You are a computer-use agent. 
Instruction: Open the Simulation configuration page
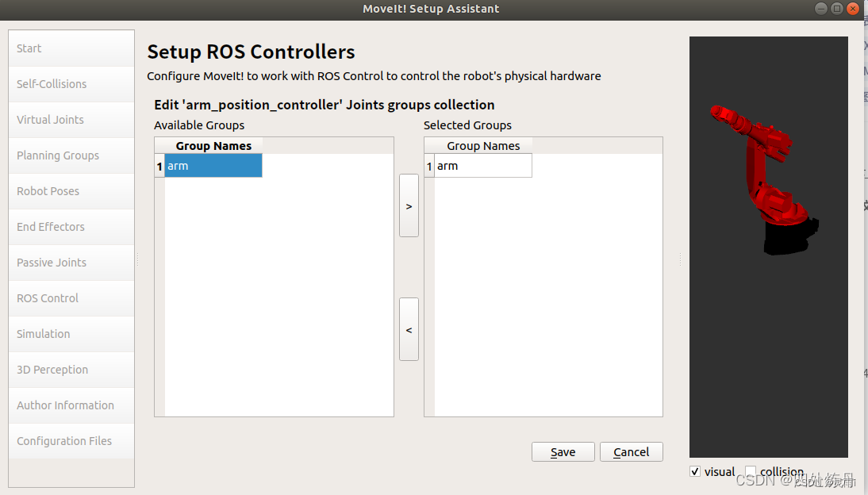coord(71,333)
